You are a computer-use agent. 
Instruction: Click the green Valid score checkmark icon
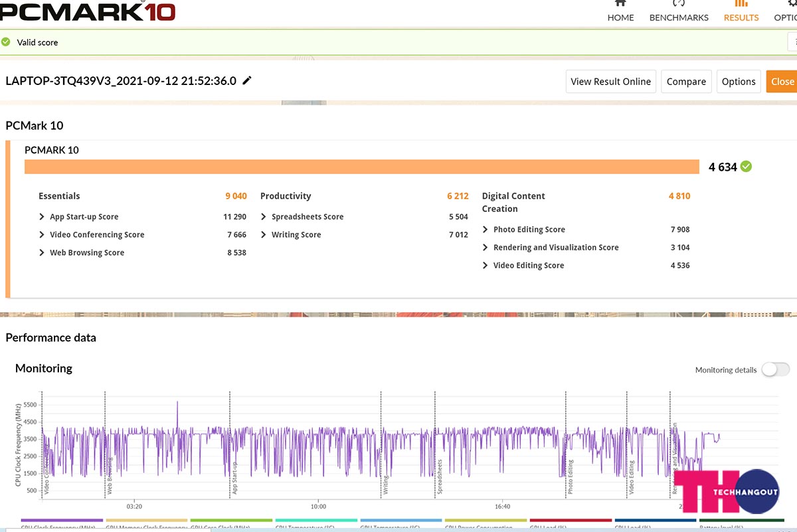(x=6, y=42)
